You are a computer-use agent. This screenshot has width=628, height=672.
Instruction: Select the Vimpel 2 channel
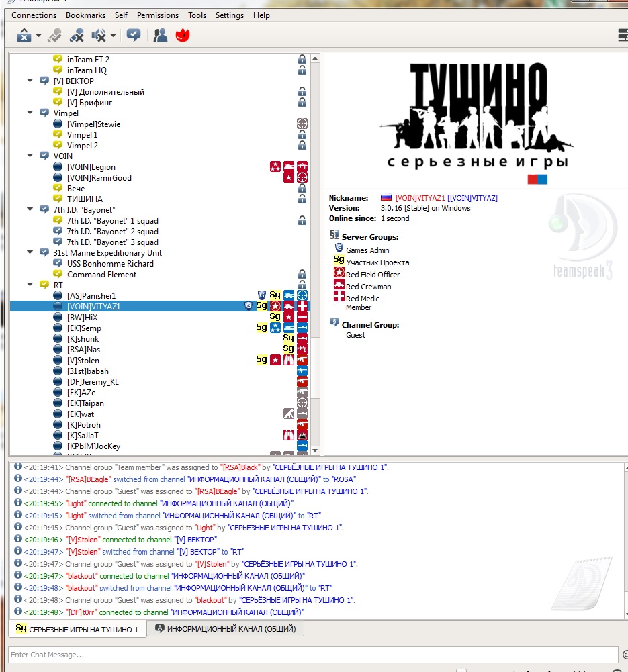[x=83, y=145]
